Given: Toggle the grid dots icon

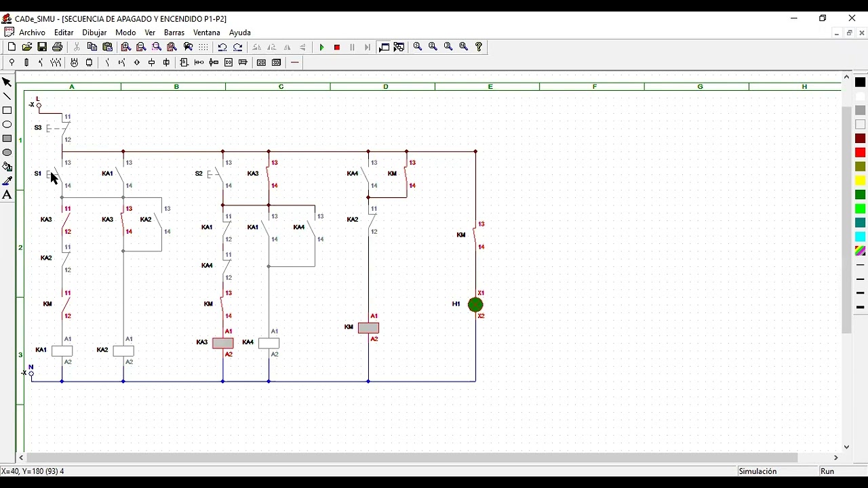Looking at the screenshot, I should [x=203, y=47].
